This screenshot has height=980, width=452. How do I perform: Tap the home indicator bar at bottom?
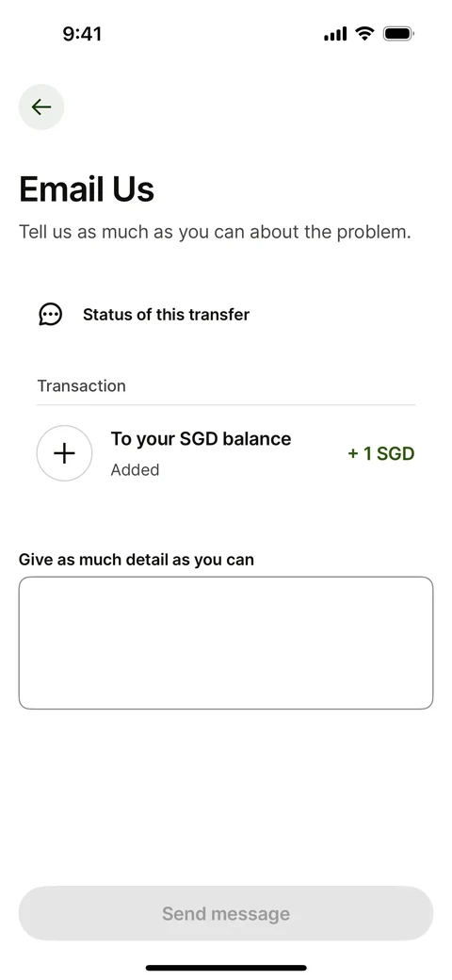tap(226, 968)
